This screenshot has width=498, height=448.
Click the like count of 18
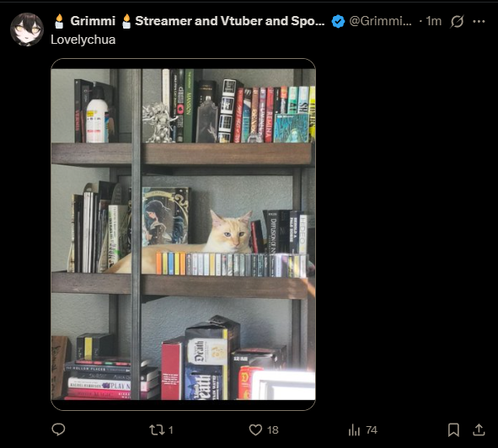click(x=273, y=430)
